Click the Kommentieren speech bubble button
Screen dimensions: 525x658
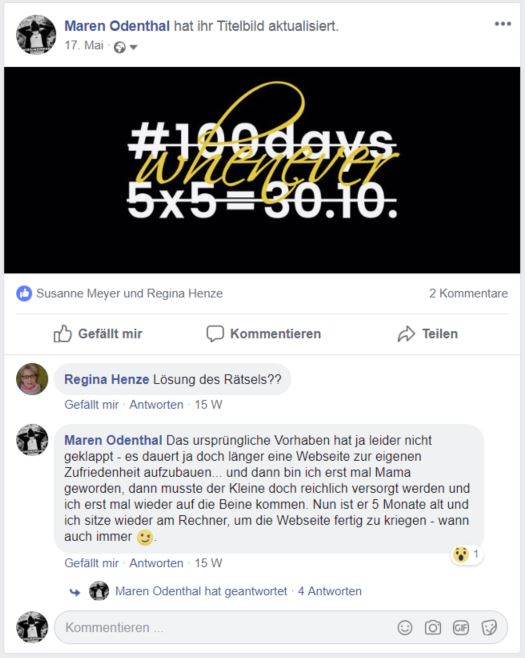[x=264, y=334]
